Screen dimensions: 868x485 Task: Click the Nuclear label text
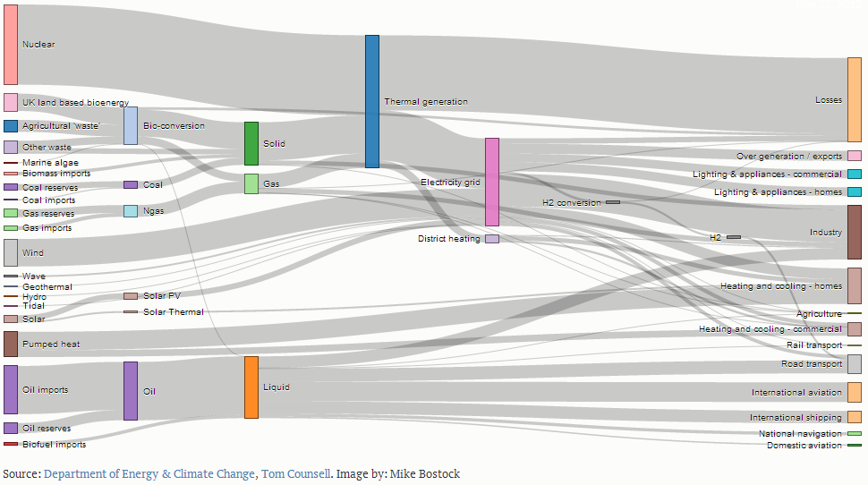coord(38,44)
